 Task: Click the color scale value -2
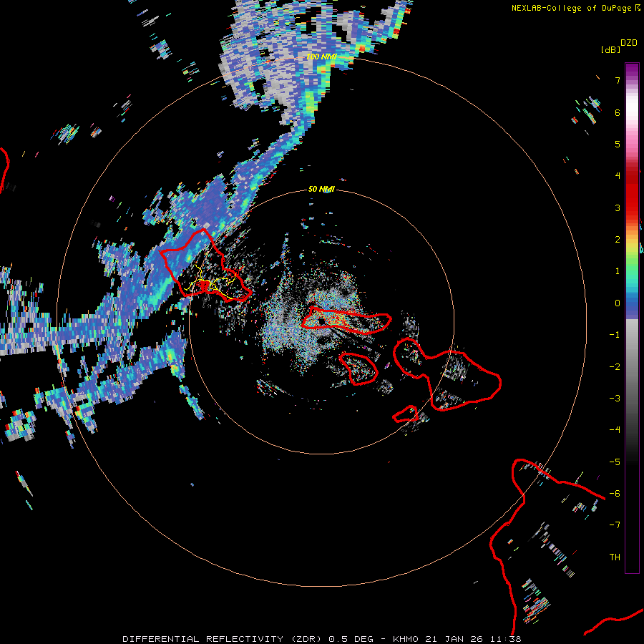tap(615, 367)
